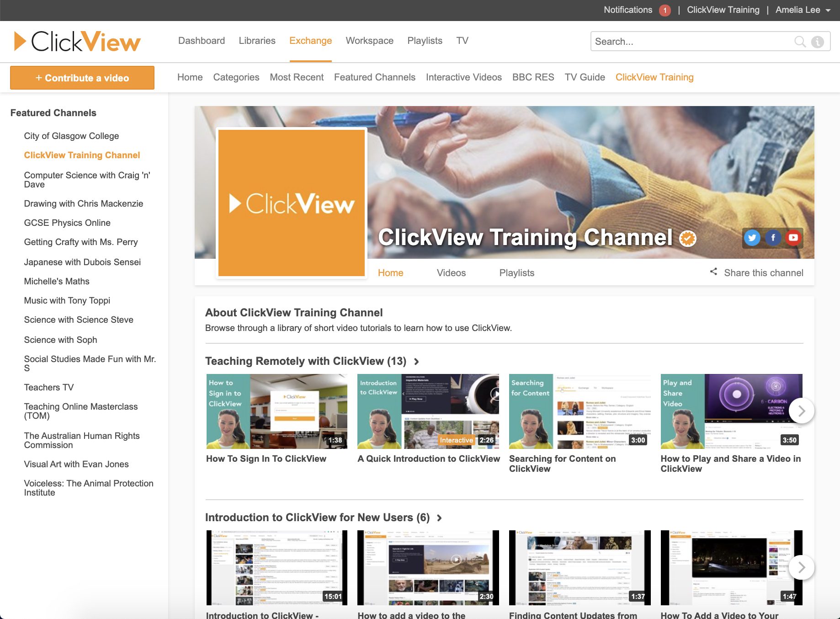Select City of Glasgow College channel
This screenshot has height=619, width=840.
click(x=71, y=136)
